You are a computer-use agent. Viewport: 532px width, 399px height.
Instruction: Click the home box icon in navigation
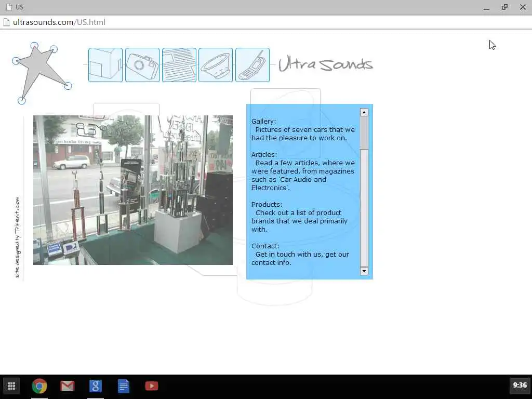(x=105, y=65)
